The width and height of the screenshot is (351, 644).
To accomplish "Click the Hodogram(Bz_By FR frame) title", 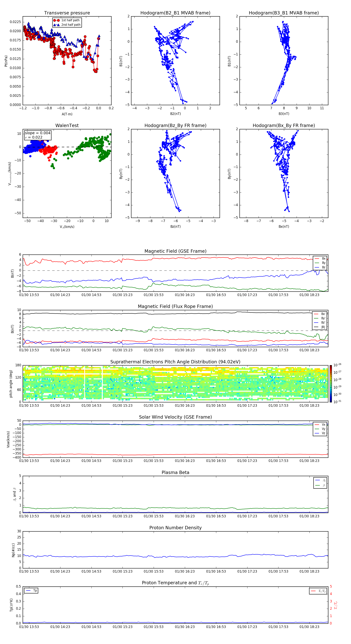I will pos(175,125).
